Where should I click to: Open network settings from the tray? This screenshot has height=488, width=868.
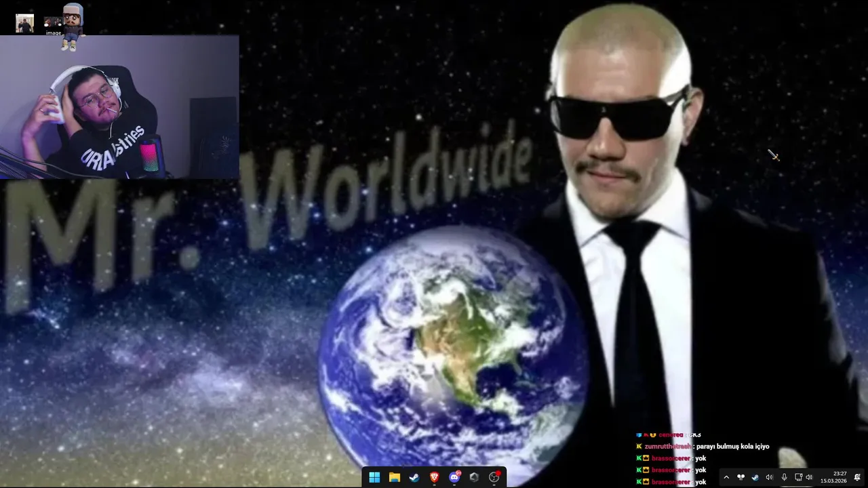pos(798,477)
